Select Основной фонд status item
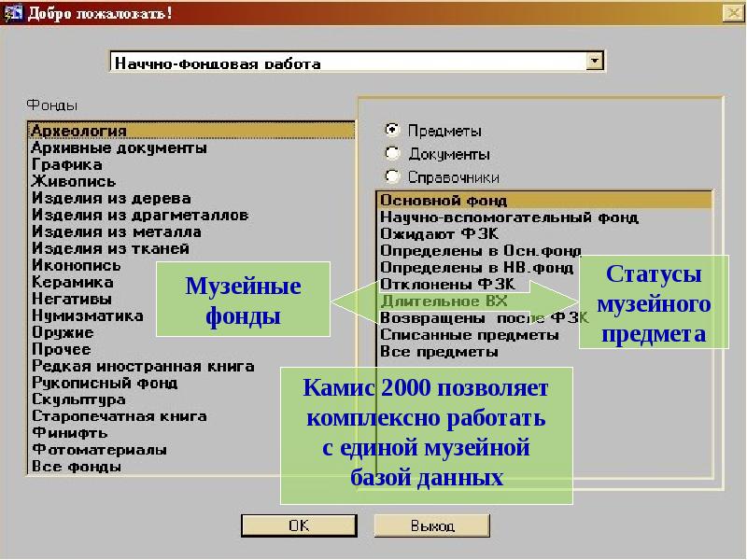 pos(444,200)
